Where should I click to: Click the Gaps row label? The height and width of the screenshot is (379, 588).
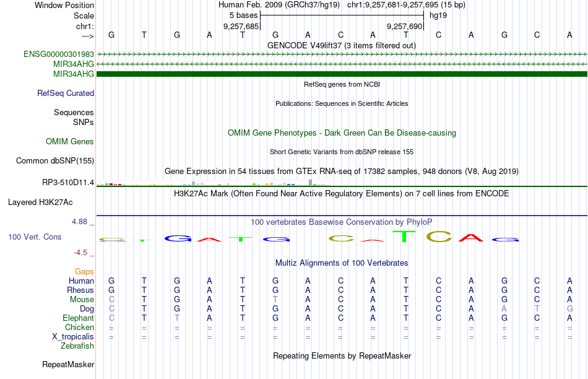84,272
